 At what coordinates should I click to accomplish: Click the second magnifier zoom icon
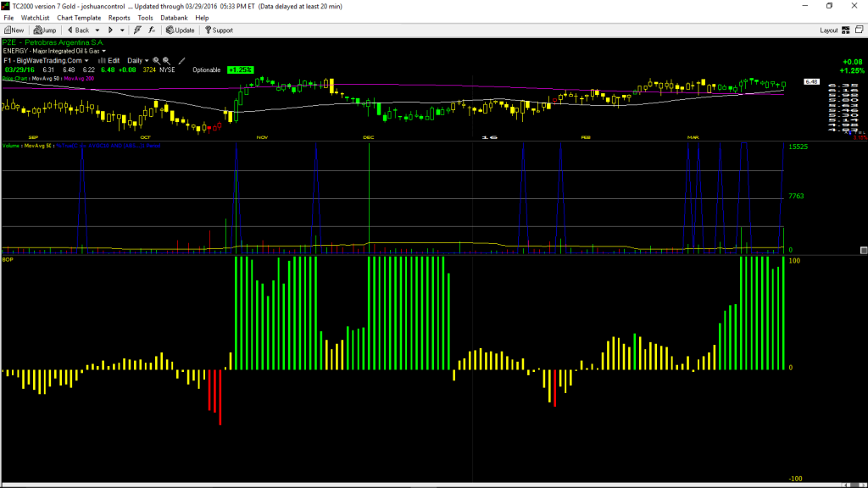[x=166, y=60]
